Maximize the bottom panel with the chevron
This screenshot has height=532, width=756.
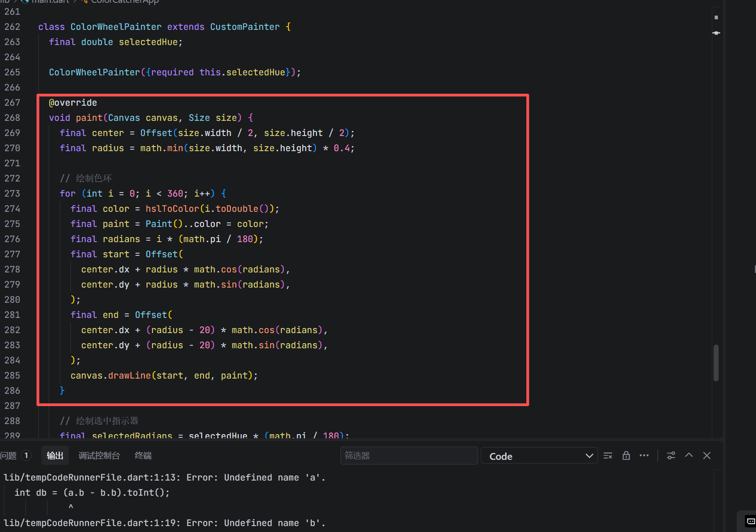(689, 455)
